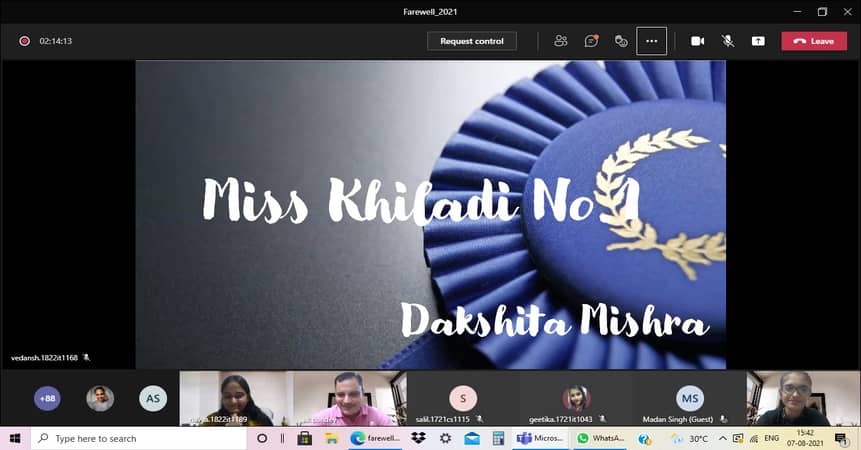The width and height of the screenshot is (861, 450).
Task: Open Dropbox from the taskbar
Action: 418,439
